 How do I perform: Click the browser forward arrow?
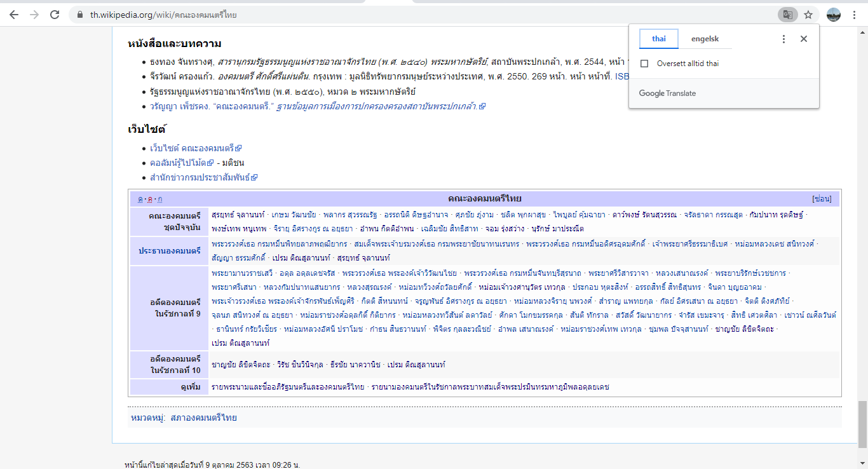(34, 14)
